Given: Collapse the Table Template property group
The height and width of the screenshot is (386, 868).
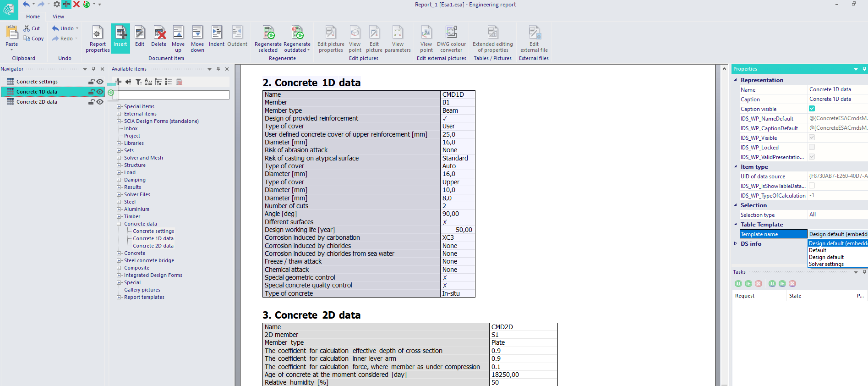Looking at the screenshot, I should tap(736, 224).
